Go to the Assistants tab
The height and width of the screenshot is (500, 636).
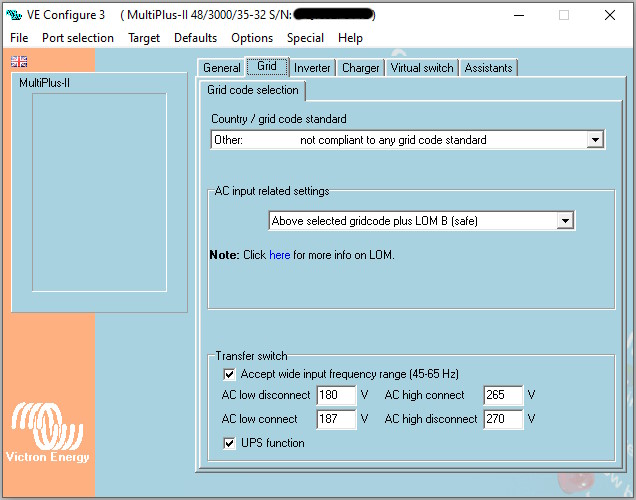point(489,68)
